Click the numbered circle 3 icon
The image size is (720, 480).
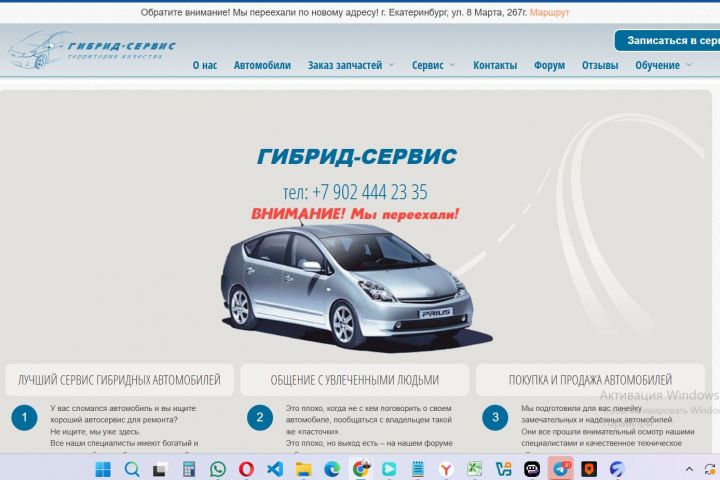click(x=495, y=418)
